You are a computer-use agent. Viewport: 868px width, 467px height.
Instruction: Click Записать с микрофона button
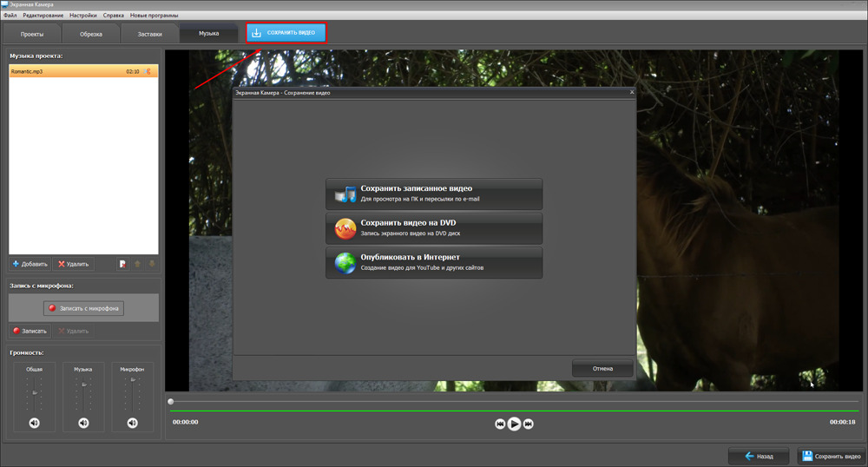tap(83, 308)
